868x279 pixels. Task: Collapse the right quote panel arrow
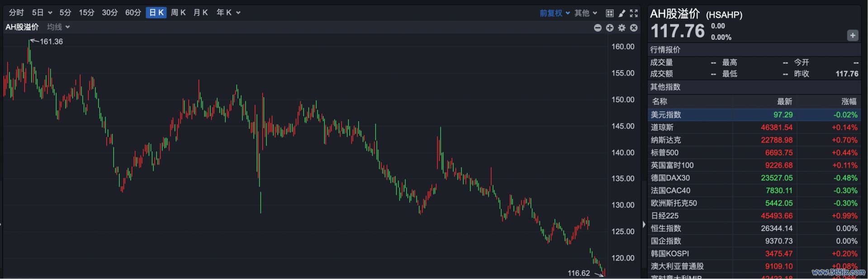(x=644, y=224)
